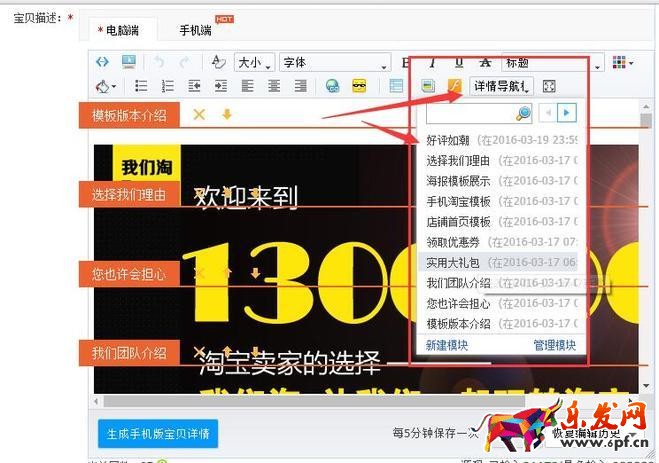659x463 pixels.
Task: Click the orange module insert icon
Action: (x=454, y=86)
